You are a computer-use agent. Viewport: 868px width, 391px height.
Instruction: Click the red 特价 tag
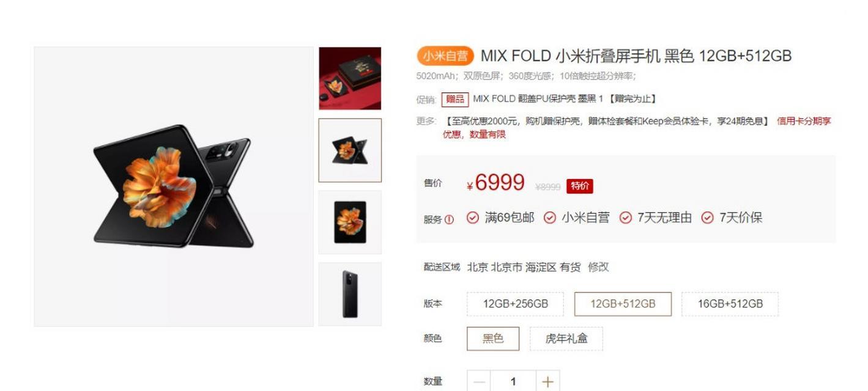pos(580,186)
